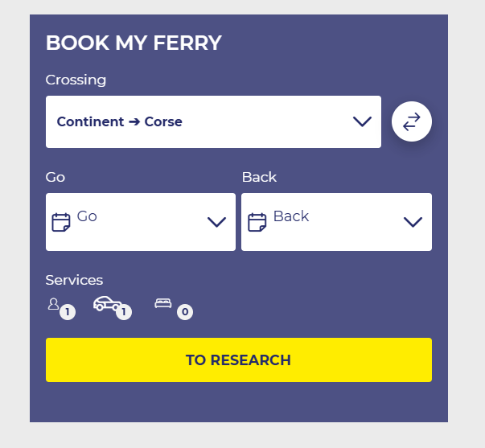Viewport: 485px width, 448px height.
Task: Click the 'Services' label text
Action: (74, 280)
